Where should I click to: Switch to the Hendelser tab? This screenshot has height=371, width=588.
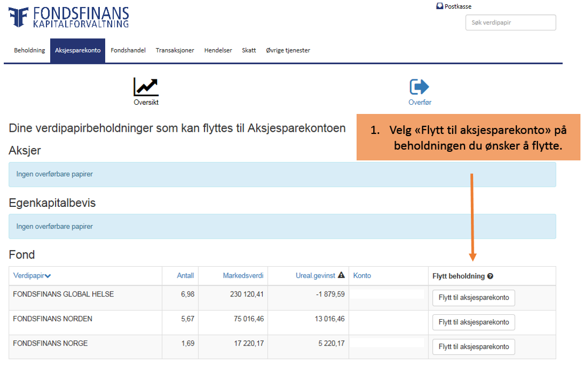tap(218, 50)
